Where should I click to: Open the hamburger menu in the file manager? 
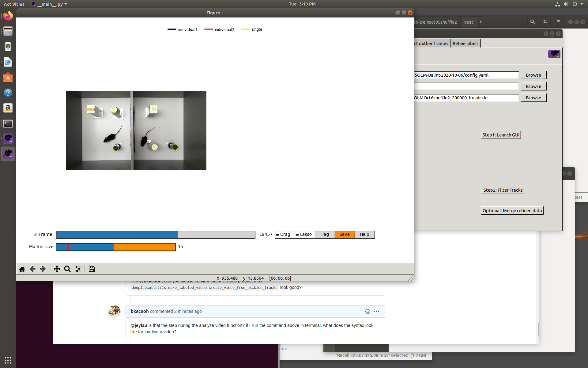point(558,22)
